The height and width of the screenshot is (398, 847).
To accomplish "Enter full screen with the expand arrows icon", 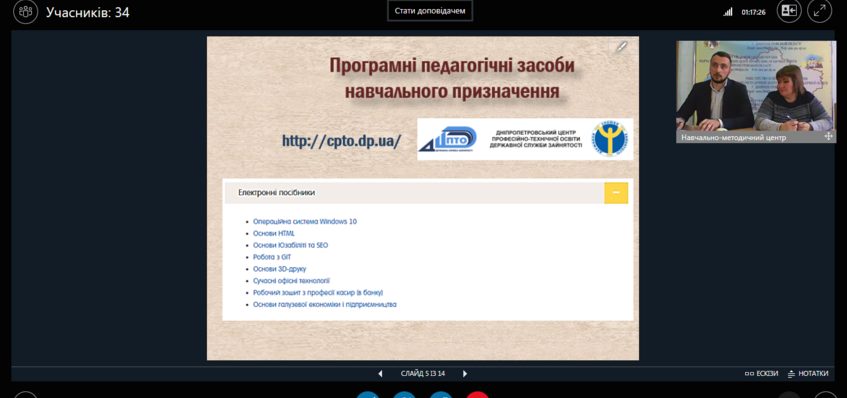I will [x=819, y=11].
